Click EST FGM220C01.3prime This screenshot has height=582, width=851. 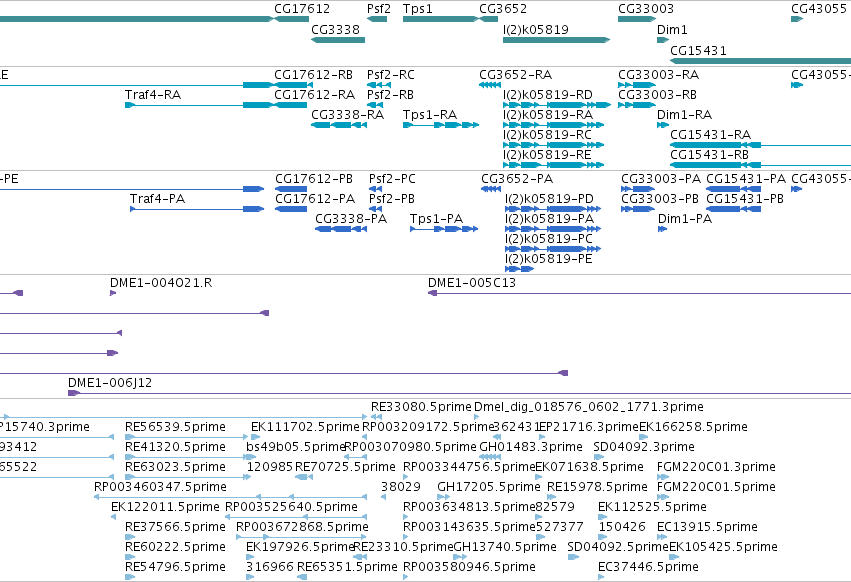click(716, 467)
